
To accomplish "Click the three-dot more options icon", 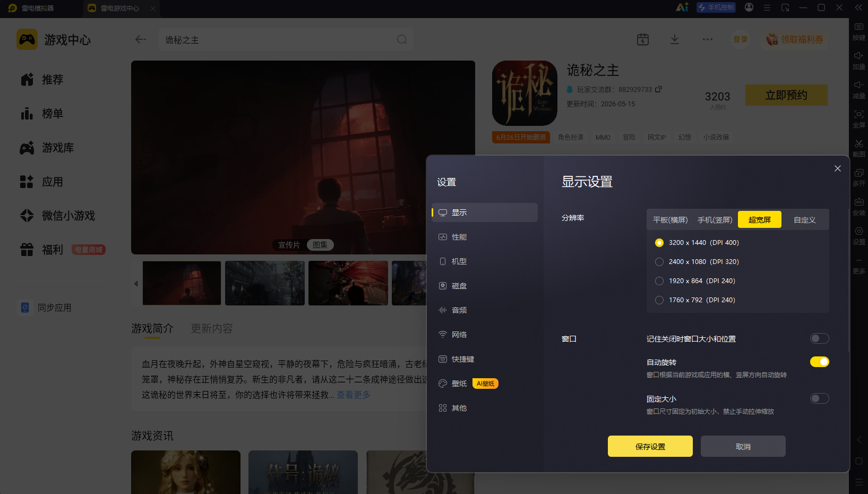I will pyautogui.click(x=708, y=39).
